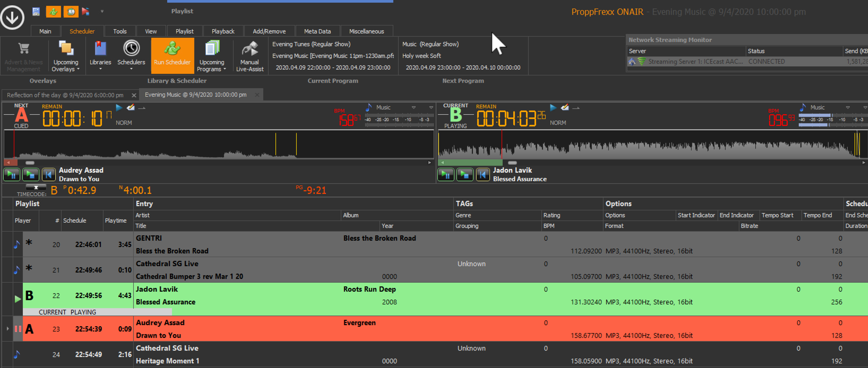Close the 'Reflection of the day' tab

coord(134,95)
